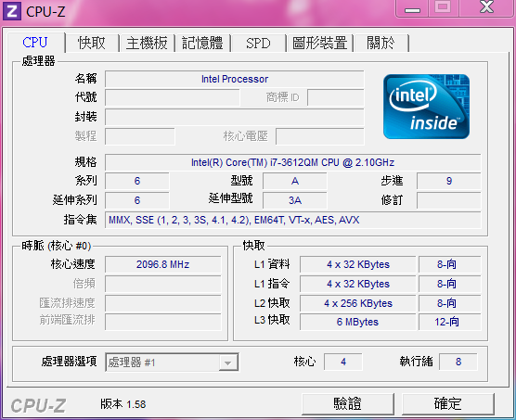Click the L2 快取 associativity 8-向
516x420 pixels.
[449, 303]
